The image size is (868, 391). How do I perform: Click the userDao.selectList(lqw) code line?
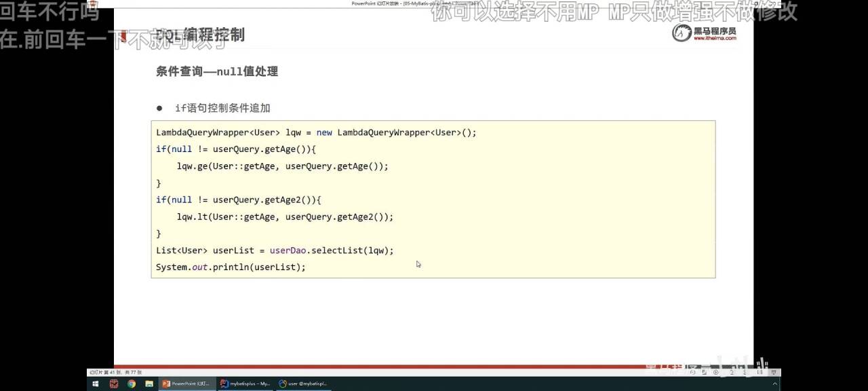point(275,250)
